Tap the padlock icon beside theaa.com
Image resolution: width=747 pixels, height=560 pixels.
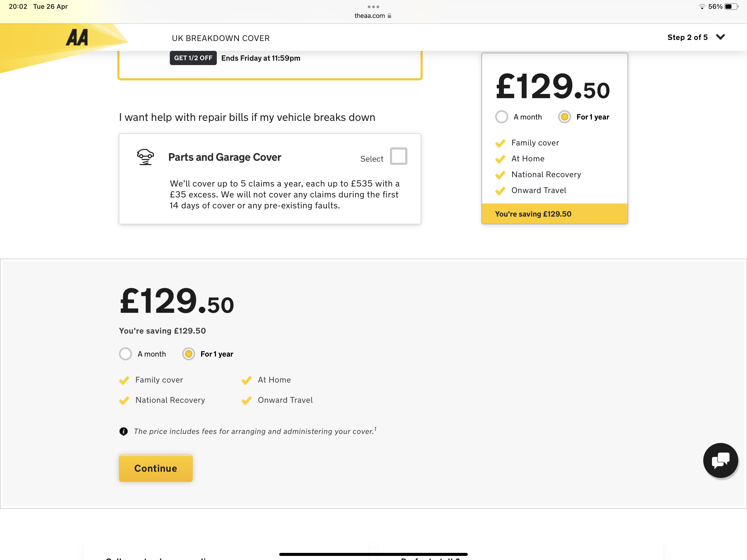389,16
